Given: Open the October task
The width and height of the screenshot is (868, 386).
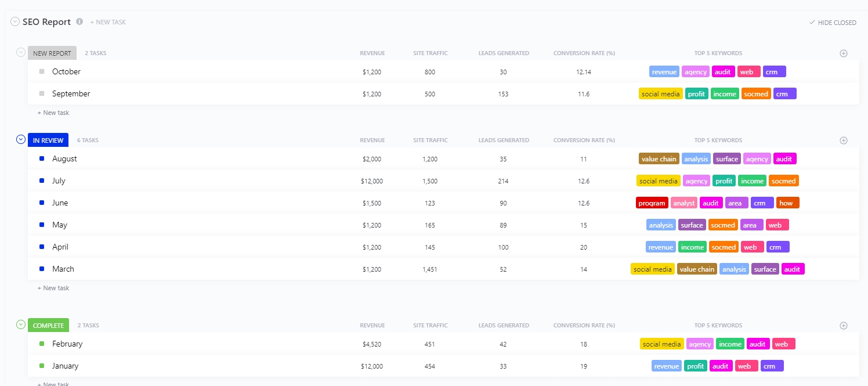Looking at the screenshot, I should point(66,71).
